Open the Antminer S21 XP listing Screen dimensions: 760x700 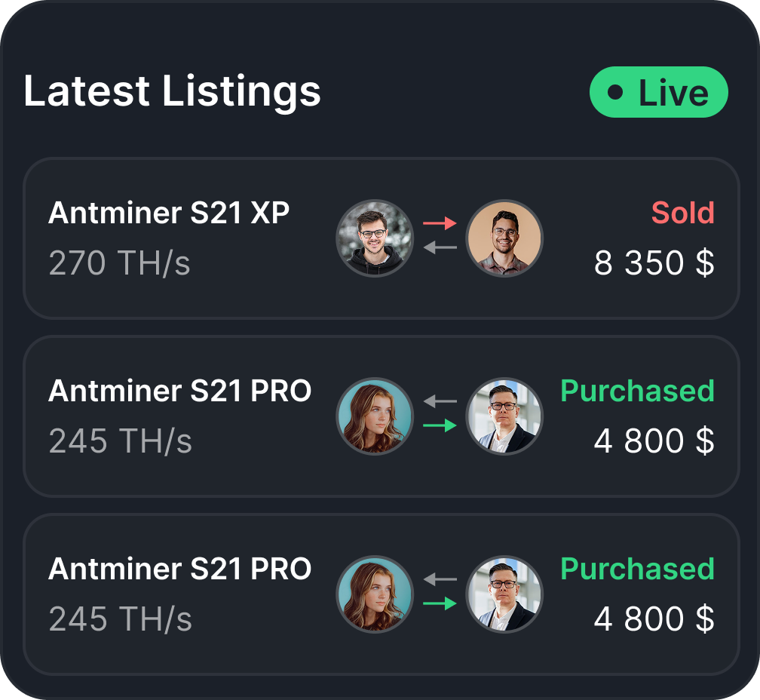169,213
